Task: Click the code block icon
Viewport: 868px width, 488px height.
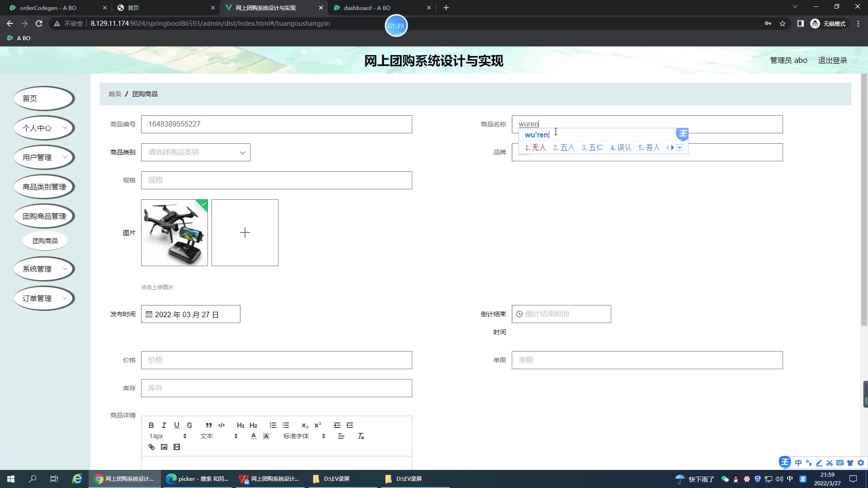Action: coord(222,425)
